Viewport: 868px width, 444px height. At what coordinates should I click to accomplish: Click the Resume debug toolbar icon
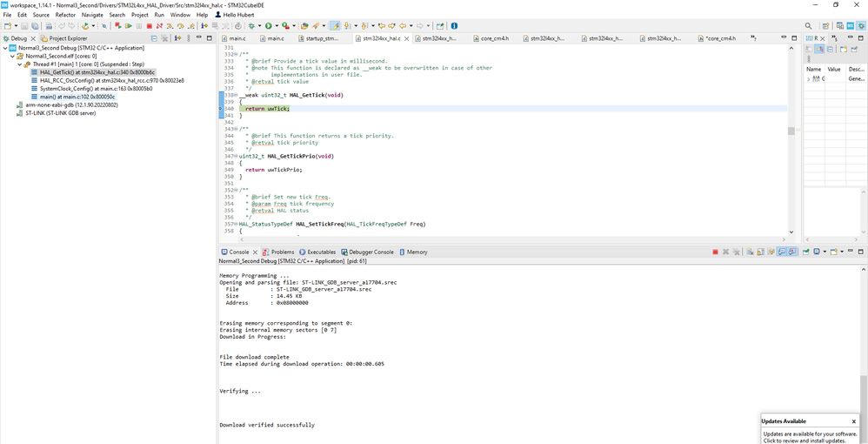click(x=128, y=25)
